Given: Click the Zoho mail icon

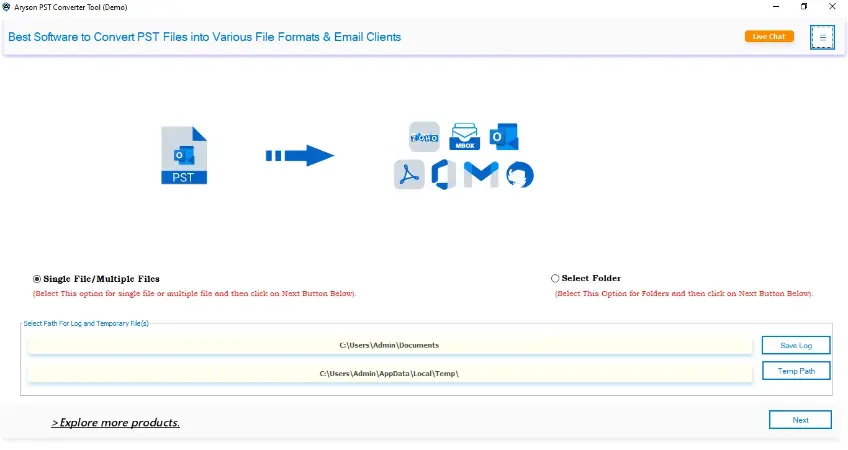Looking at the screenshot, I should [424, 137].
